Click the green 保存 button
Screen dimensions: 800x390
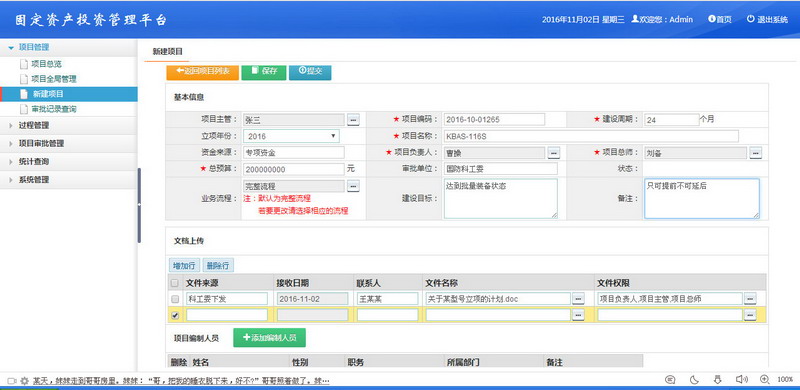point(264,72)
